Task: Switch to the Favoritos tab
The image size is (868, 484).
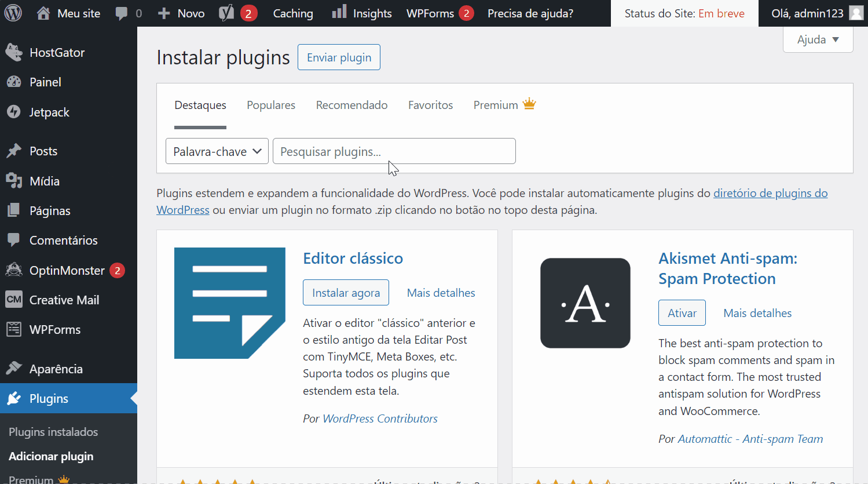Action: [430, 105]
